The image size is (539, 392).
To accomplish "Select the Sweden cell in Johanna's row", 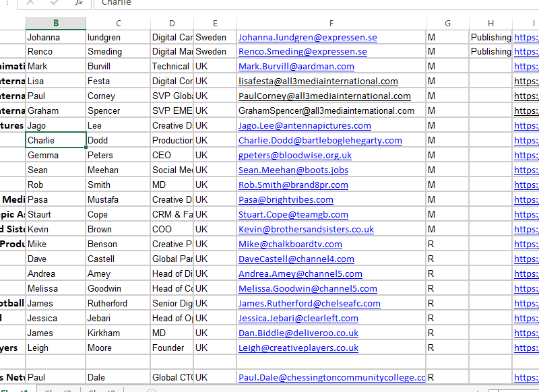I will click(x=211, y=37).
